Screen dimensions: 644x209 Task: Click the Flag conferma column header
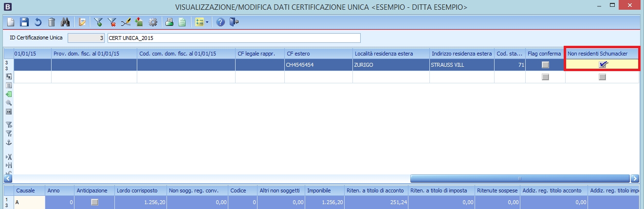545,53
